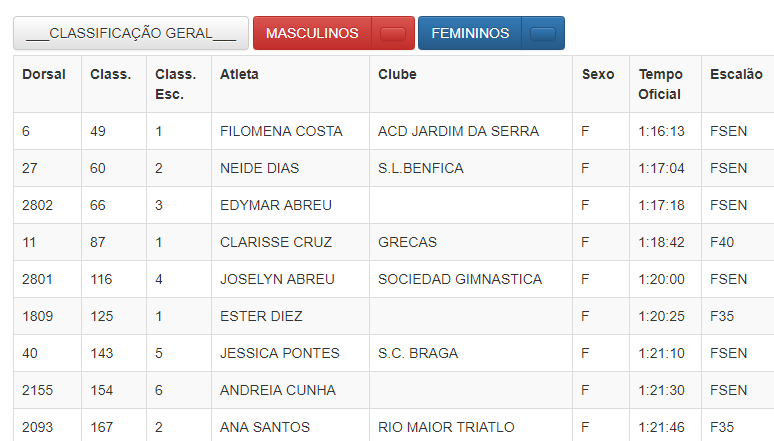Select the Masculinos filter button

(x=312, y=33)
